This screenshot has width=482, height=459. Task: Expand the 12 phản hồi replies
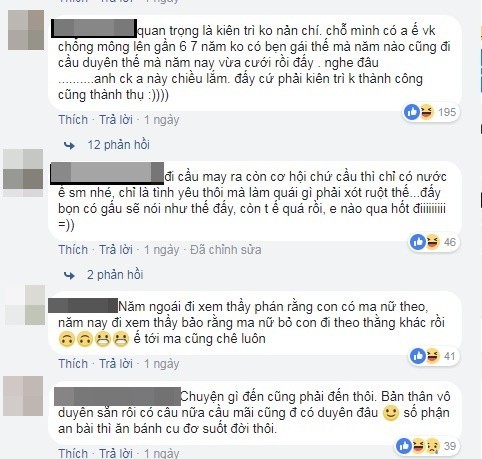pos(118,145)
